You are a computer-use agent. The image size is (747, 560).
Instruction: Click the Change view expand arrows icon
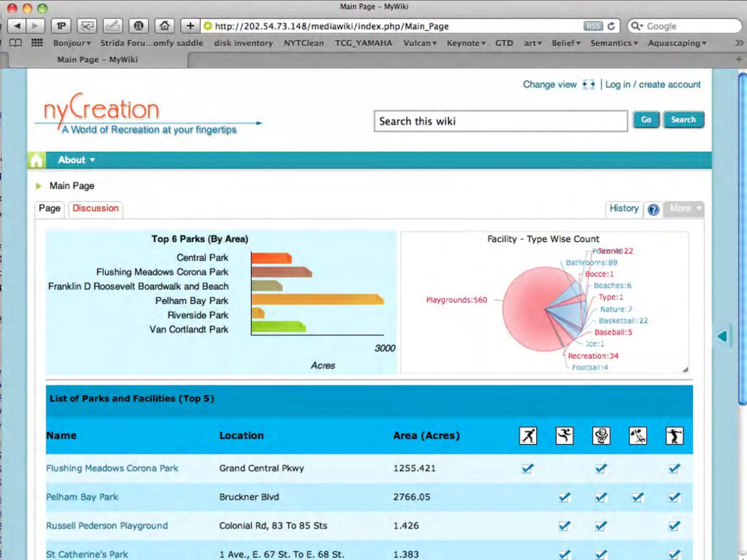(588, 85)
